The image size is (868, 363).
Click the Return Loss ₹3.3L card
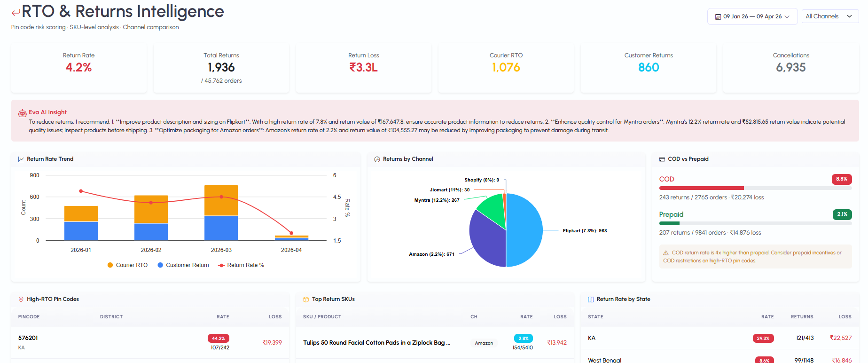[364, 68]
